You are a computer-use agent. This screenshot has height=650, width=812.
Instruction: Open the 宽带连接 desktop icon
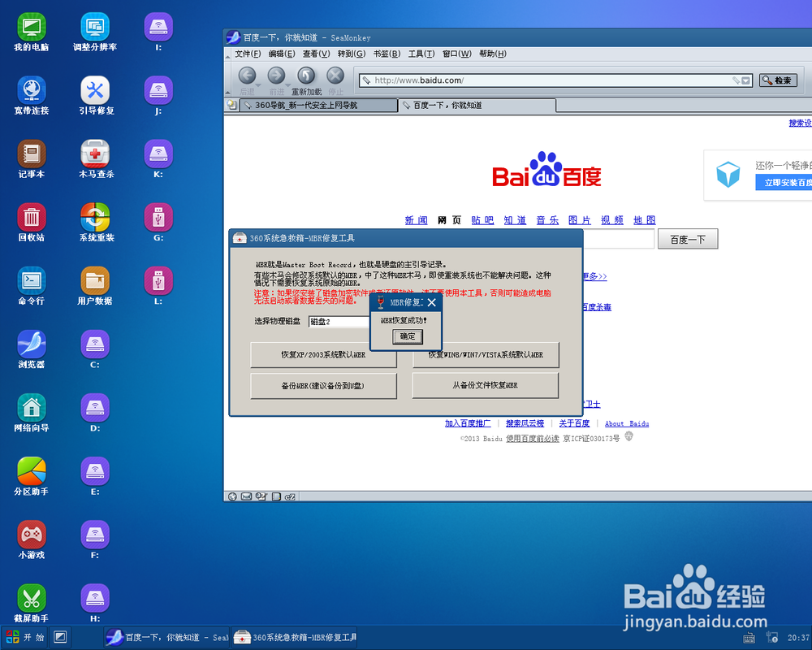tap(32, 95)
